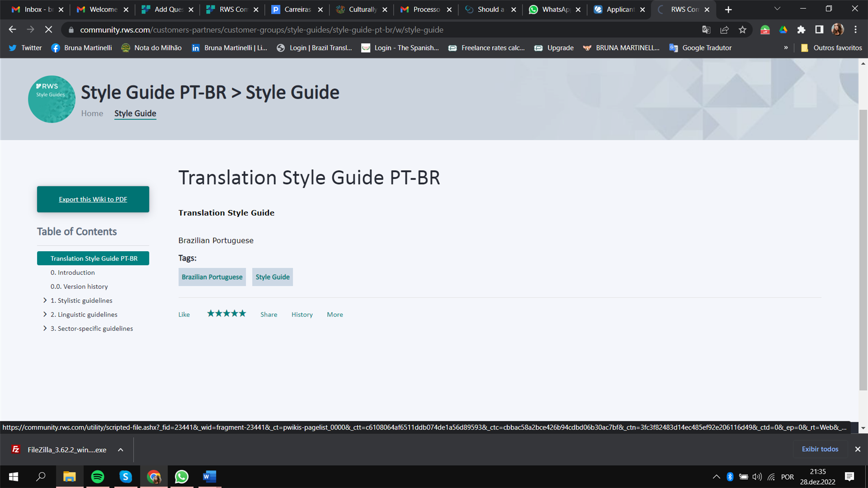Open FileZilla download options chevron
This screenshot has height=488, width=868.
pos(121,450)
